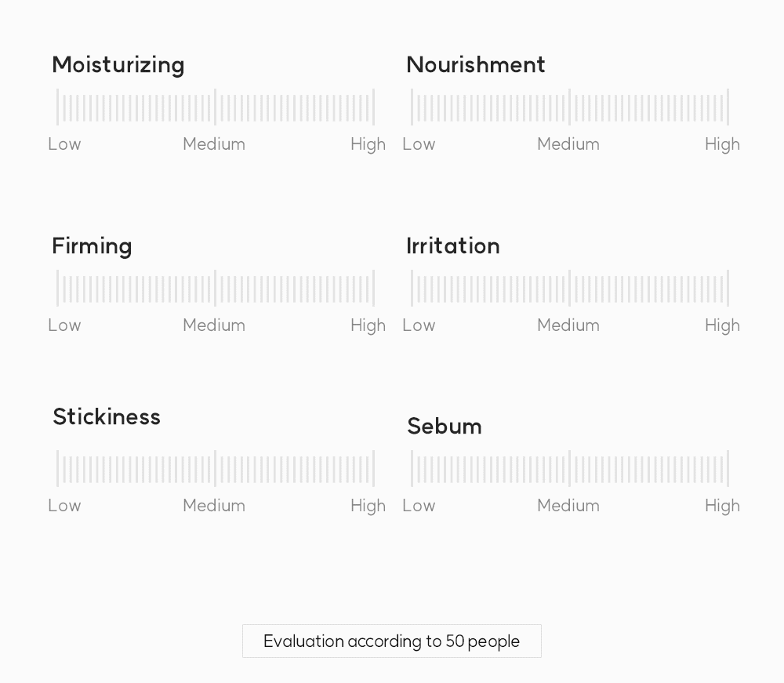
Task: Click the Medium label under Firming
Action: click(214, 325)
